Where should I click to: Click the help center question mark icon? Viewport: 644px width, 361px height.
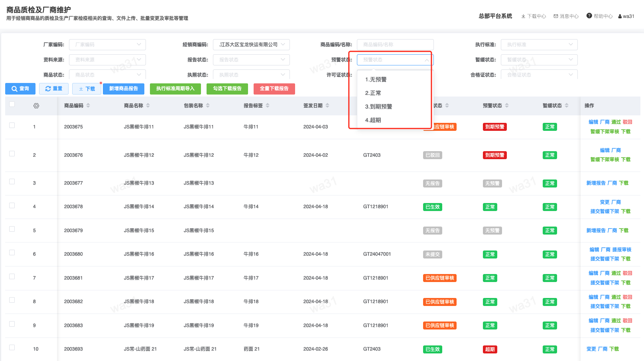[x=589, y=16]
